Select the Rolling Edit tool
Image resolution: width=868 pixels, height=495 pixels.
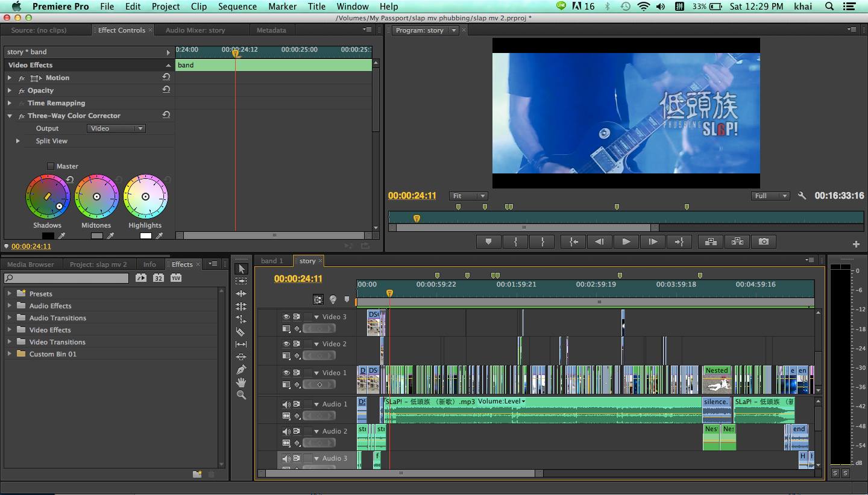tap(241, 307)
